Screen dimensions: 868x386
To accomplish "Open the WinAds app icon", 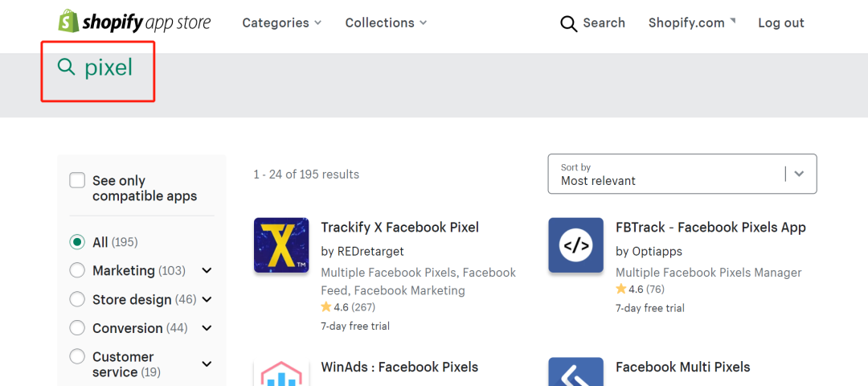I will pyautogui.click(x=281, y=372).
